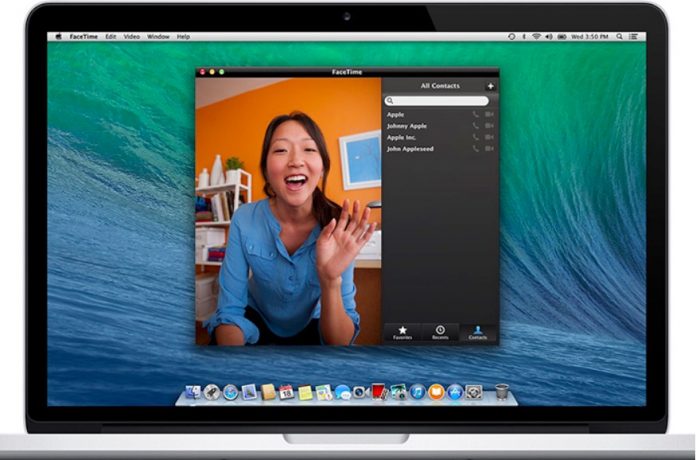Open Notes from the dock

[305, 393]
